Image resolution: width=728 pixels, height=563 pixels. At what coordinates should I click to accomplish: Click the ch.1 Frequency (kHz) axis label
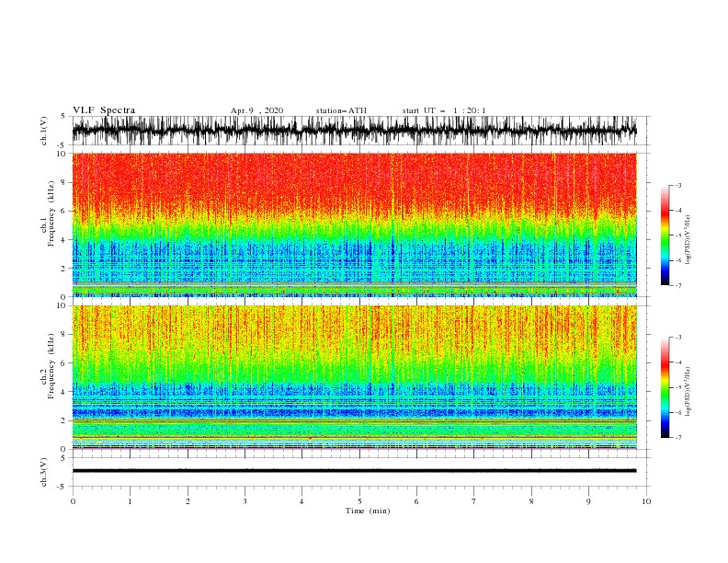point(48,212)
